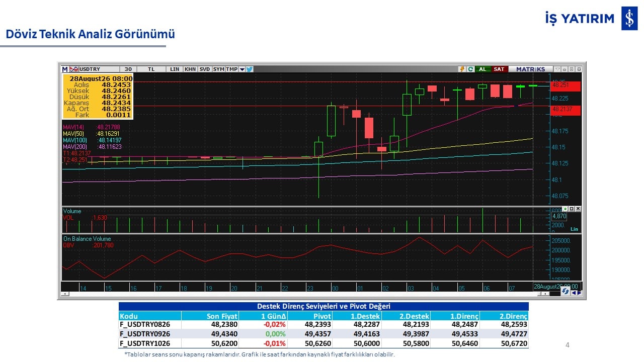Open the triangle dropdown beside the MATRIKS logo

pyautogui.click(x=557, y=69)
